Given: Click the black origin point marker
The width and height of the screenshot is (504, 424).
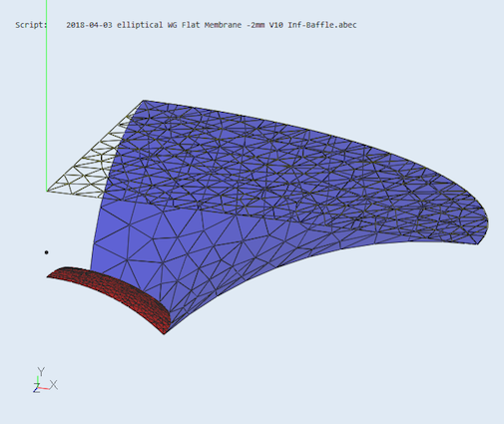Looking at the screenshot, I should pyautogui.click(x=46, y=252).
